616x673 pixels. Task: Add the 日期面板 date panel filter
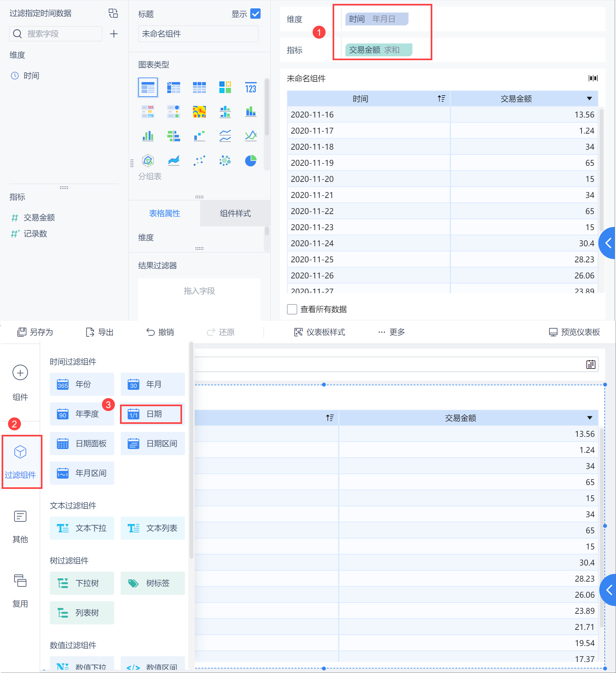(82, 443)
